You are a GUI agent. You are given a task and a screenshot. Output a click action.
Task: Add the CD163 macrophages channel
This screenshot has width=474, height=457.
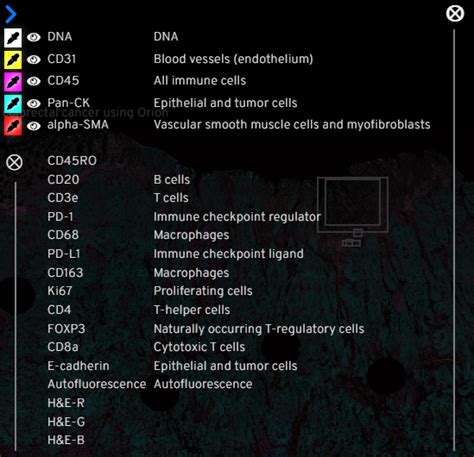pyautogui.click(x=65, y=273)
